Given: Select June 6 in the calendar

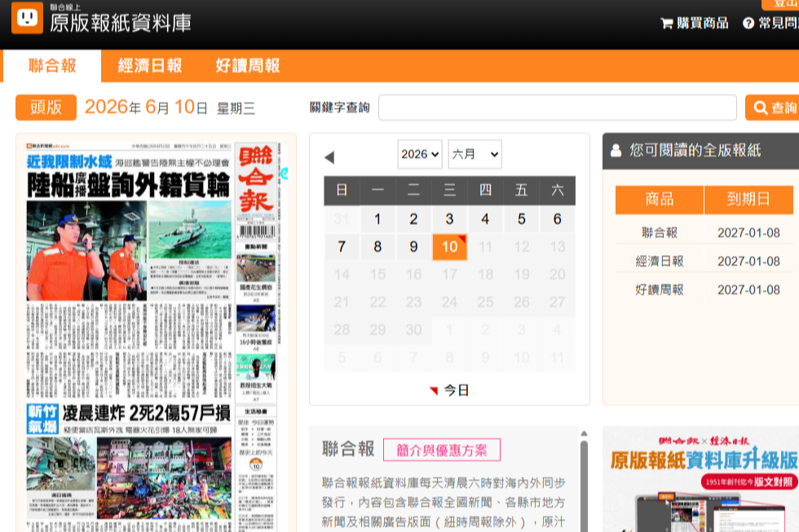Looking at the screenshot, I should (x=558, y=219).
